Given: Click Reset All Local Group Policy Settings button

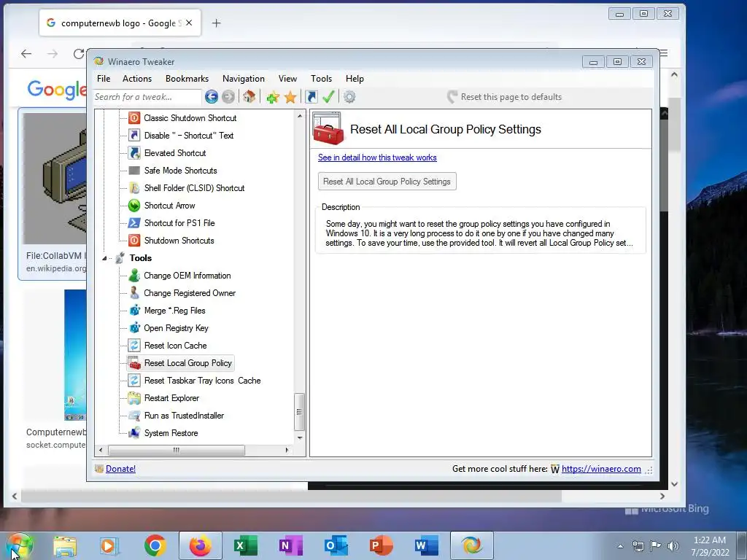Looking at the screenshot, I should point(387,182).
